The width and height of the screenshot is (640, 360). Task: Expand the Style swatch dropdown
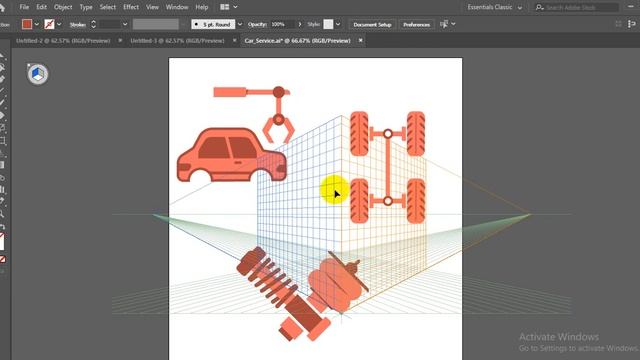[338, 24]
